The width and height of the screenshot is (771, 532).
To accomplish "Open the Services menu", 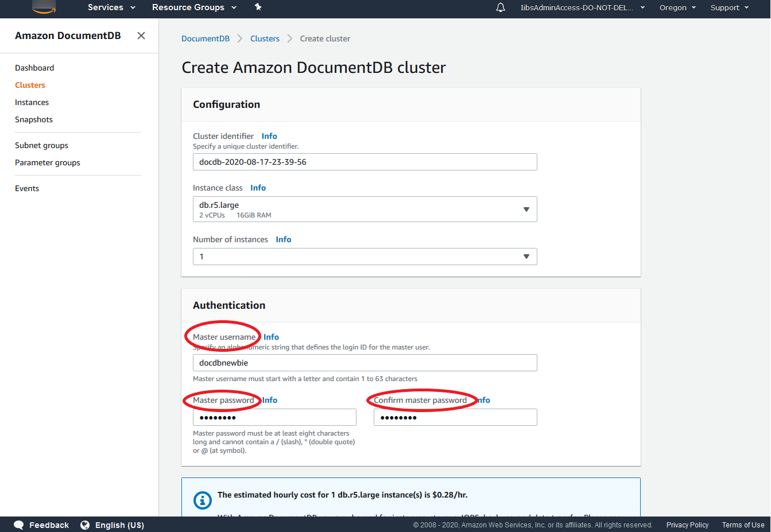I will click(111, 7).
